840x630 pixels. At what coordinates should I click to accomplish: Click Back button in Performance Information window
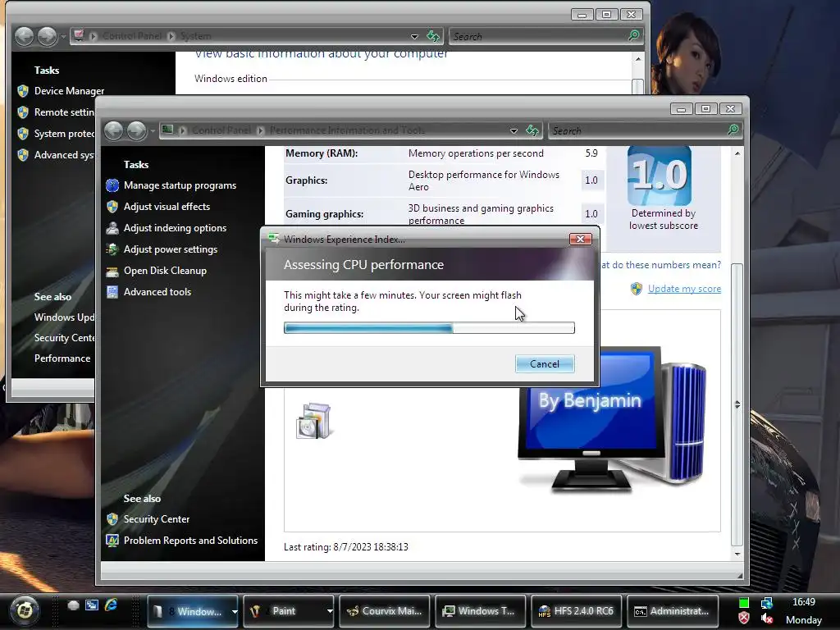(113, 130)
